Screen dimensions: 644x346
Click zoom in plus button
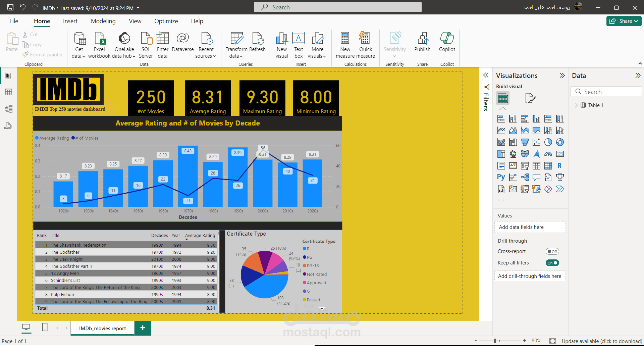[x=524, y=341]
